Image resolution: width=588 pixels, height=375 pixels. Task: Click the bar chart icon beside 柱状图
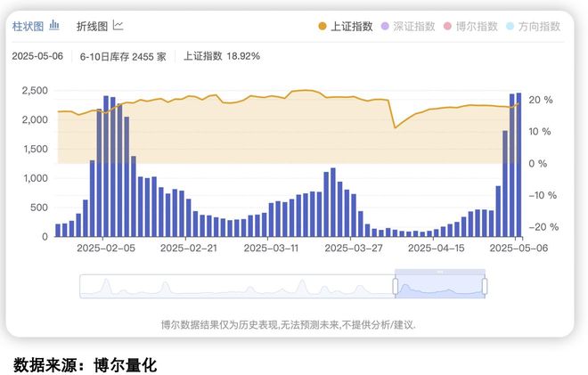[x=54, y=25]
